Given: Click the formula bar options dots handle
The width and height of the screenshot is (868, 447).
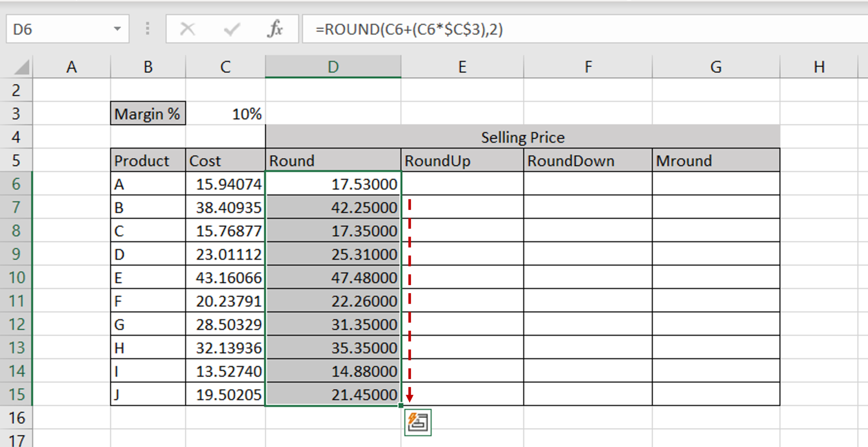Looking at the screenshot, I should (x=147, y=29).
